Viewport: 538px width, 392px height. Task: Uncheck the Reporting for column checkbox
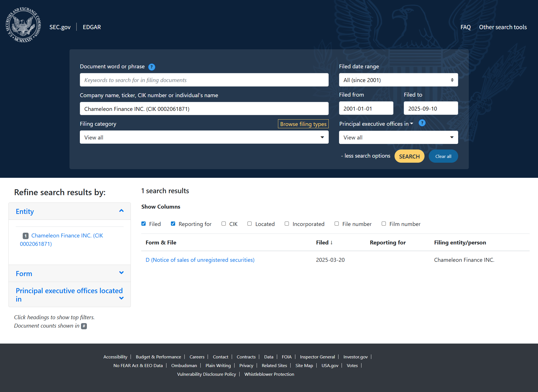[173, 224]
